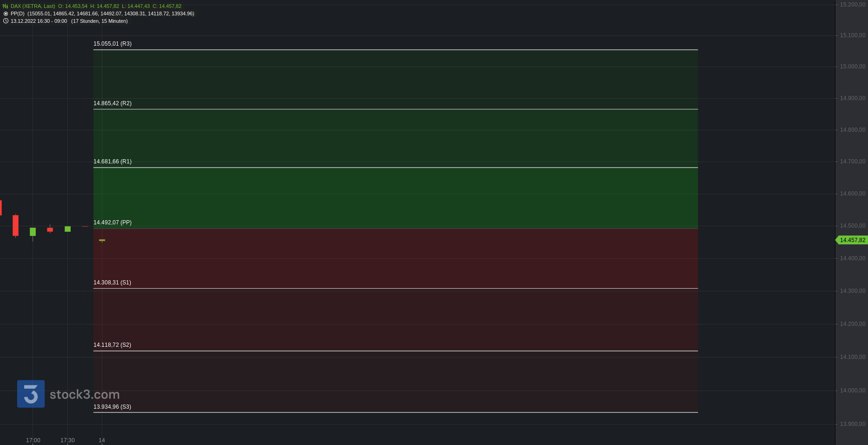Screen dimensions: 868x445
Task: Select the 14.308,31 (S1) support level label
Action: pos(112,283)
